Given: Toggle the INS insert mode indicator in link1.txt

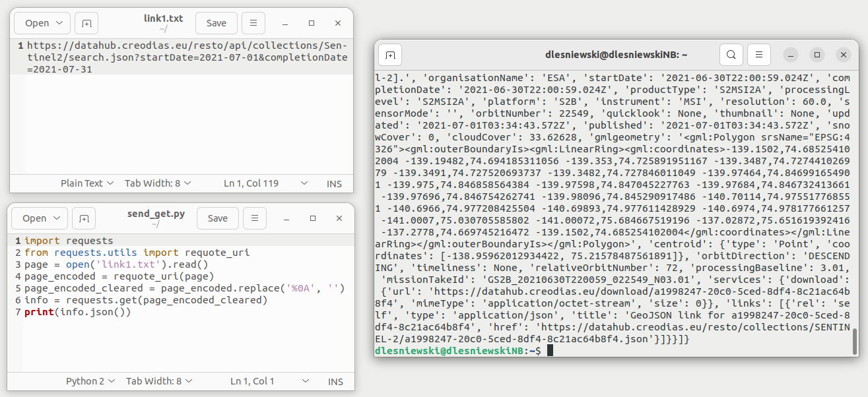Looking at the screenshot, I should pos(334,183).
